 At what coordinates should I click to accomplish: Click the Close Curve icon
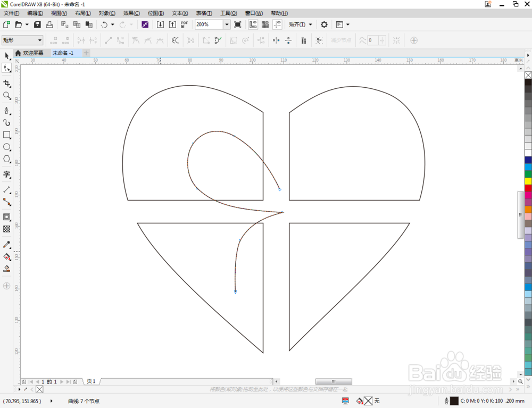pyautogui.click(x=218, y=40)
